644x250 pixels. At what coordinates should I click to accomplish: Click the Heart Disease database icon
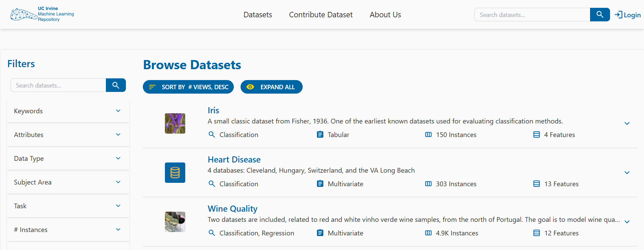pyautogui.click(x=175, y=173)
